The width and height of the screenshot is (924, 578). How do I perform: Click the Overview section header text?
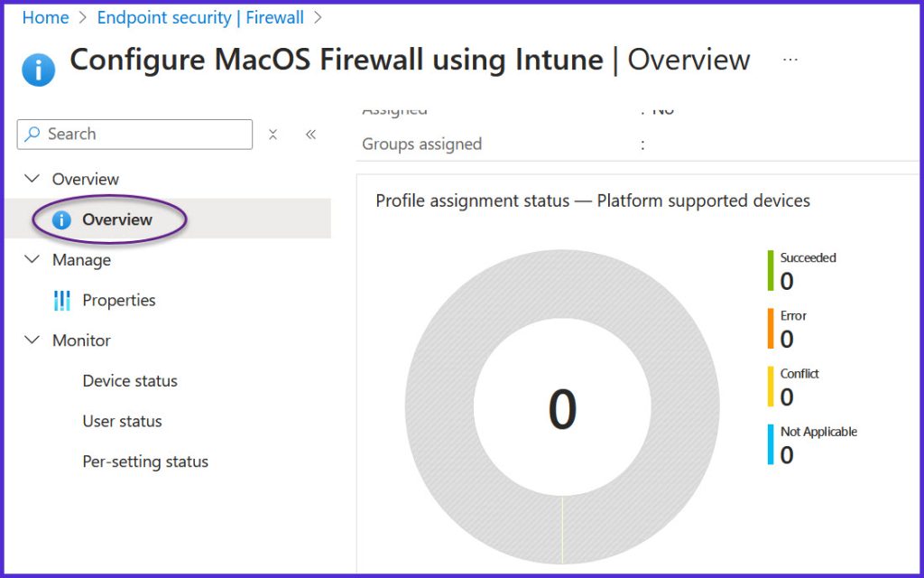(86, 179)
